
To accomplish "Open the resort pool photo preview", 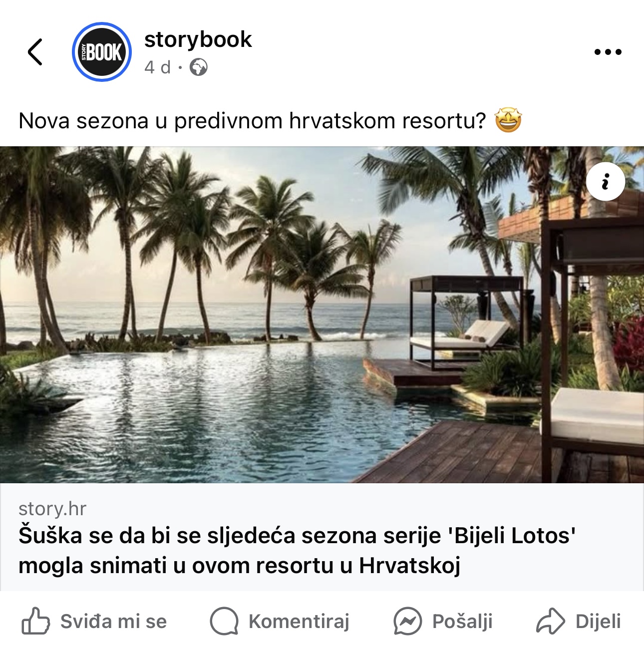I will (322, 315).
